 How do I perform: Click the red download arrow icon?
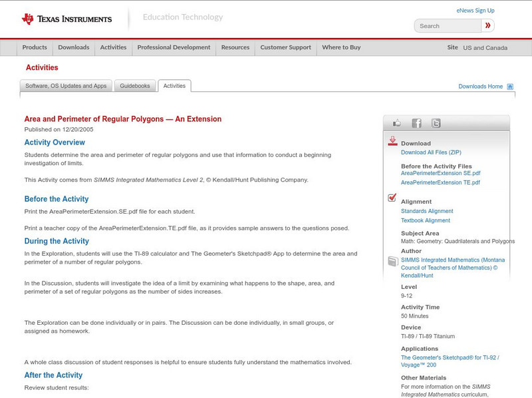click(392, 141)
